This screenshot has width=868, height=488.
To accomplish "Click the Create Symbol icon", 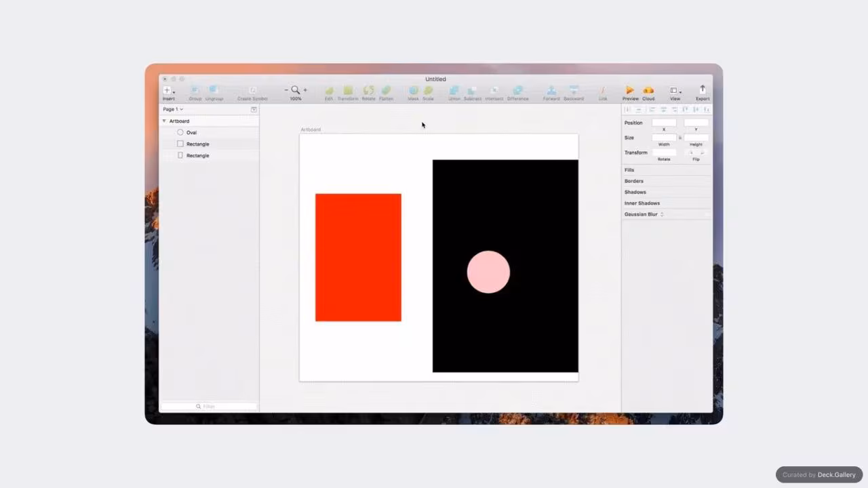I will pyautogui.click(x=252, y=90).
